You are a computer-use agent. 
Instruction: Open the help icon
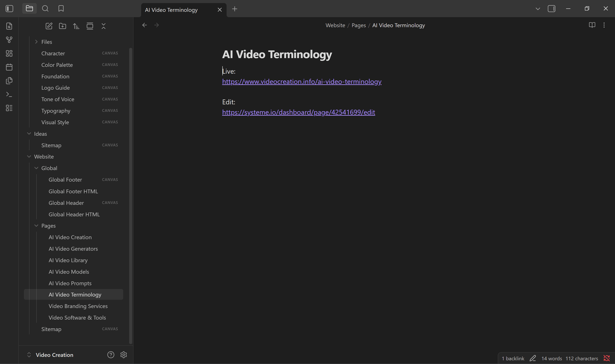tap(111, 355)
